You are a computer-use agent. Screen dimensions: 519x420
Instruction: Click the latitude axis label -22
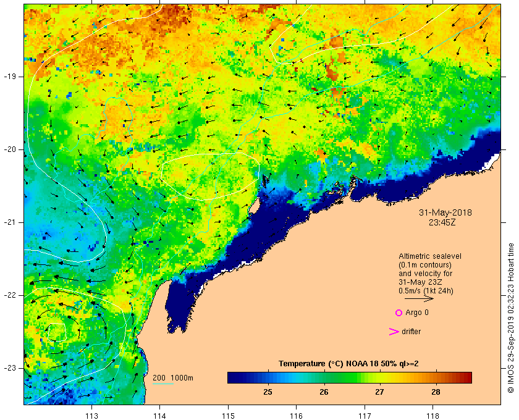pyautogui.click(x=10, y=295)
